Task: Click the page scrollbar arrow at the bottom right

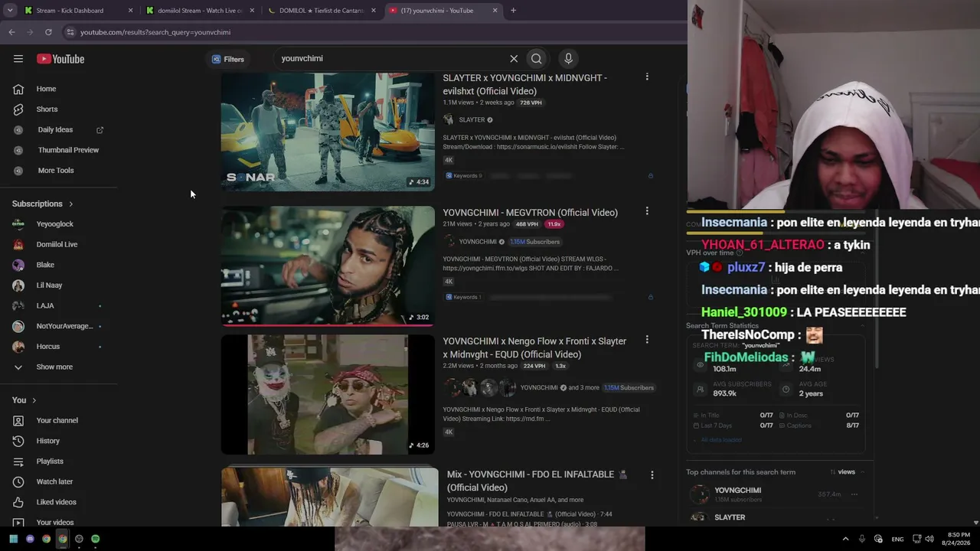Action: [975, 522]
